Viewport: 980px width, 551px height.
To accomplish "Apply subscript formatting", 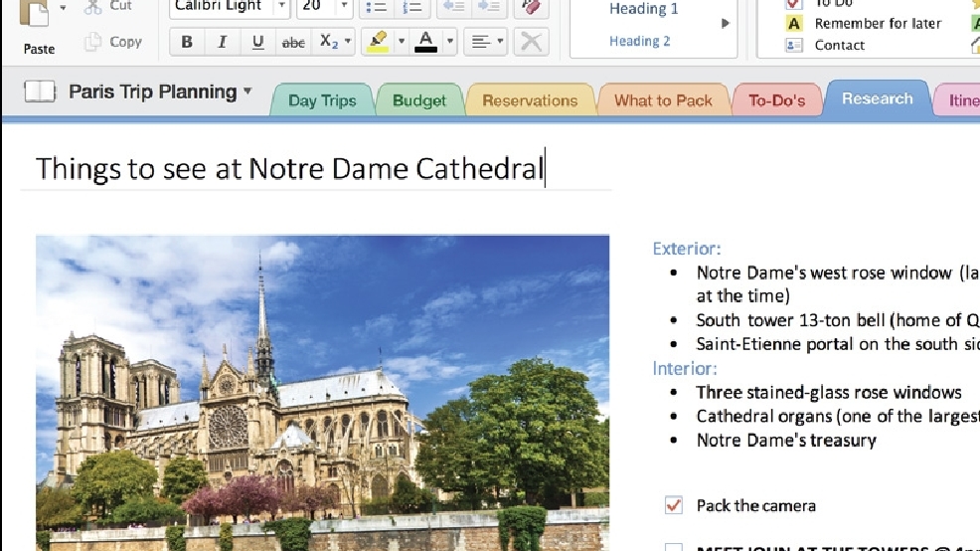I will click(x=329, y=42).
